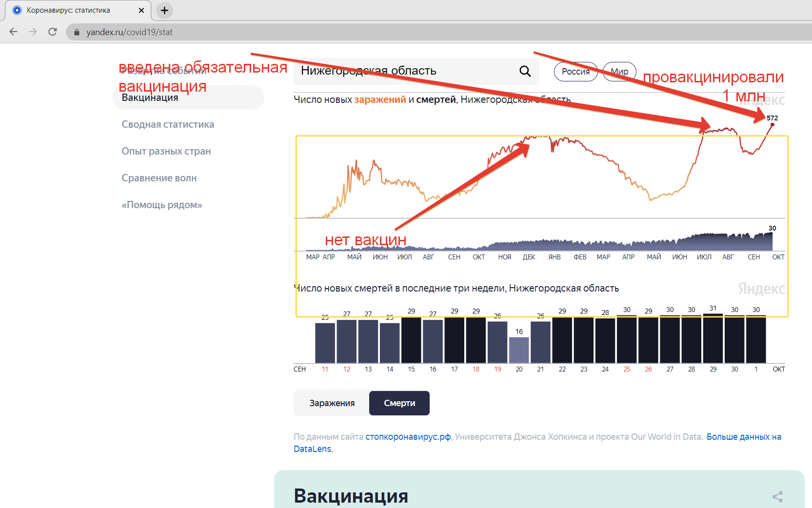Image resolution: width=812 pixels, height=508 pixels.
Task: Click the bar for September 20 with value 16
Action: tap(519, 350)
